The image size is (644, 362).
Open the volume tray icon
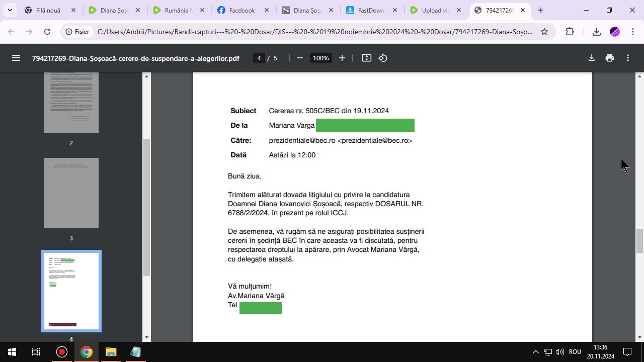coord(559,352)
